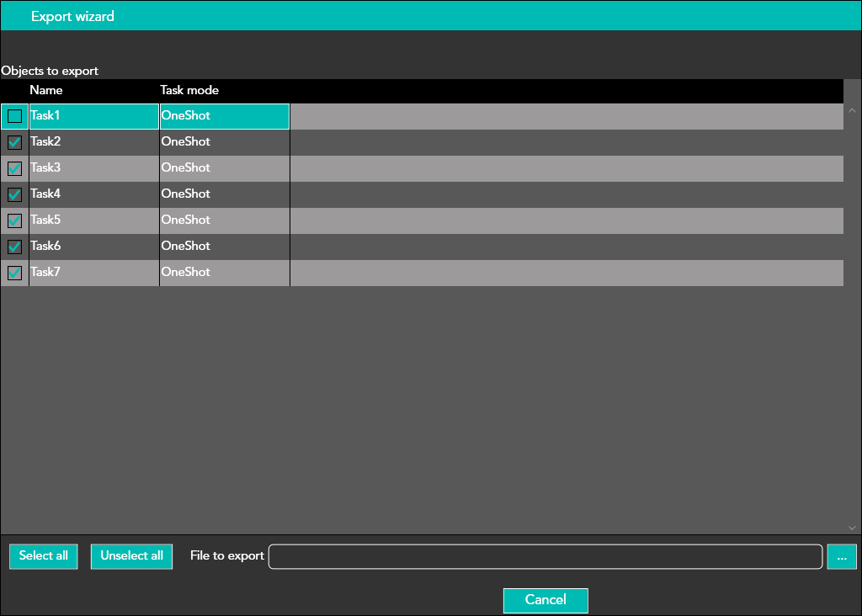Click the OneShot mode cell of Task7
This screenshot has height=616, width=862.
coord(224,273)
